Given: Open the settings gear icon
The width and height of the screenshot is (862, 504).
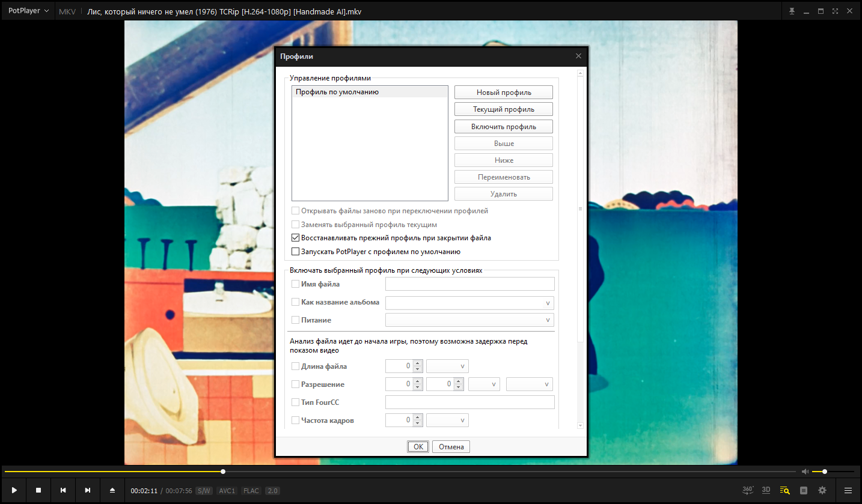Looking at the screenshot, I should (x=822, y=491).
